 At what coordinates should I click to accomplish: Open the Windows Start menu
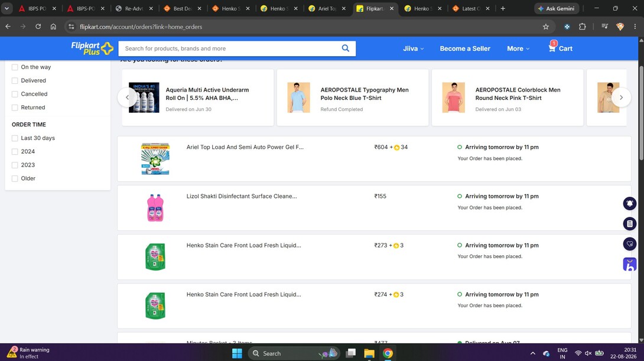point(237,353)
